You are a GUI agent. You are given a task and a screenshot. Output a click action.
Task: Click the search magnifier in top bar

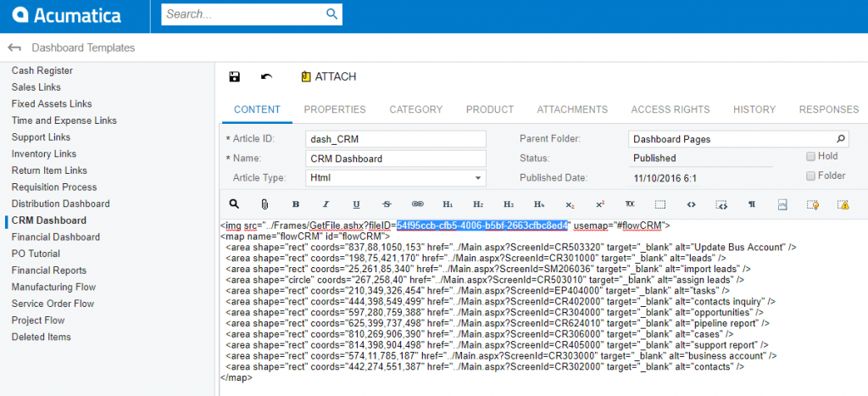[x=331, y=14]
